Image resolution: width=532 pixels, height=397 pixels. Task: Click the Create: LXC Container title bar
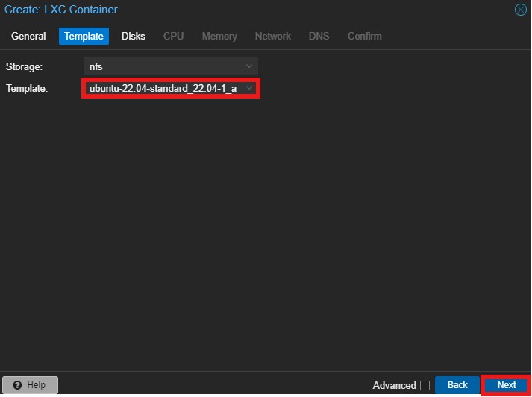pyautogui.click(x=224, y=10)
